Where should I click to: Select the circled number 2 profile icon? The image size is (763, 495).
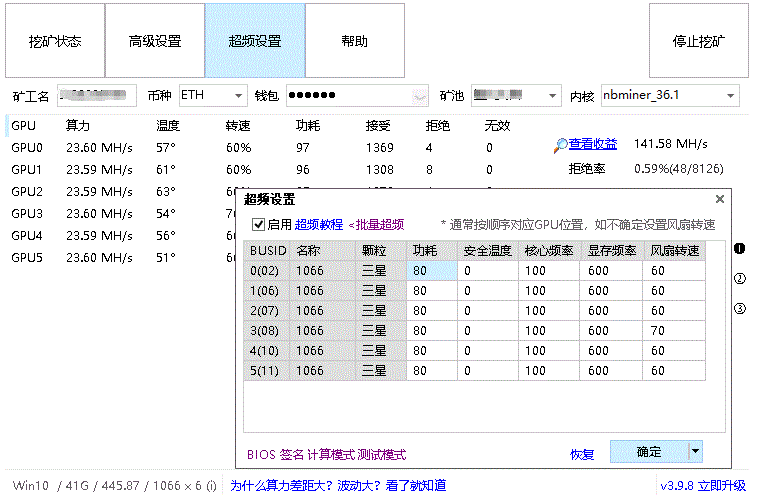pos(740,279)
